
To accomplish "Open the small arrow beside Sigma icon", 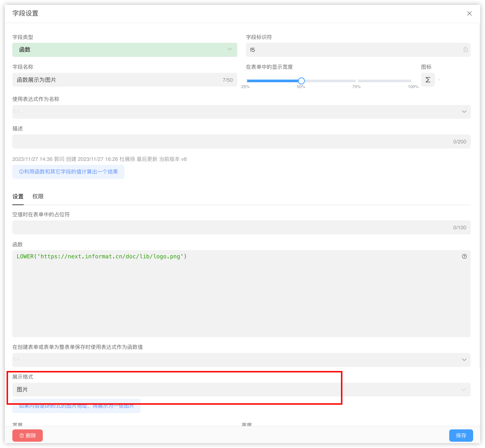I will (x=439, y=80).
